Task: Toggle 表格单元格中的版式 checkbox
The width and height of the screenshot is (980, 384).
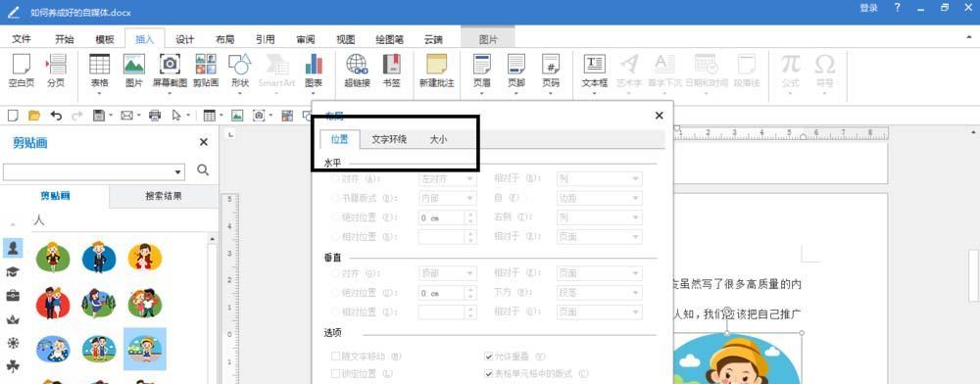Action: pos(489,374)
